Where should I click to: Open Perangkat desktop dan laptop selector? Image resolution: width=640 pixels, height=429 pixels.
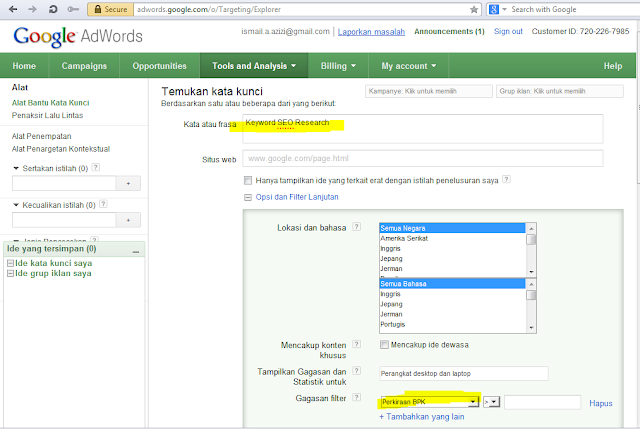point(464,373)
